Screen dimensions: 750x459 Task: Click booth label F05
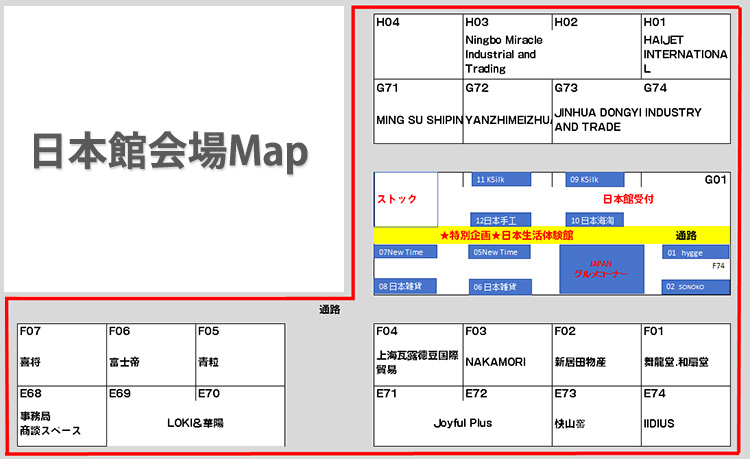tap(209, 331)
